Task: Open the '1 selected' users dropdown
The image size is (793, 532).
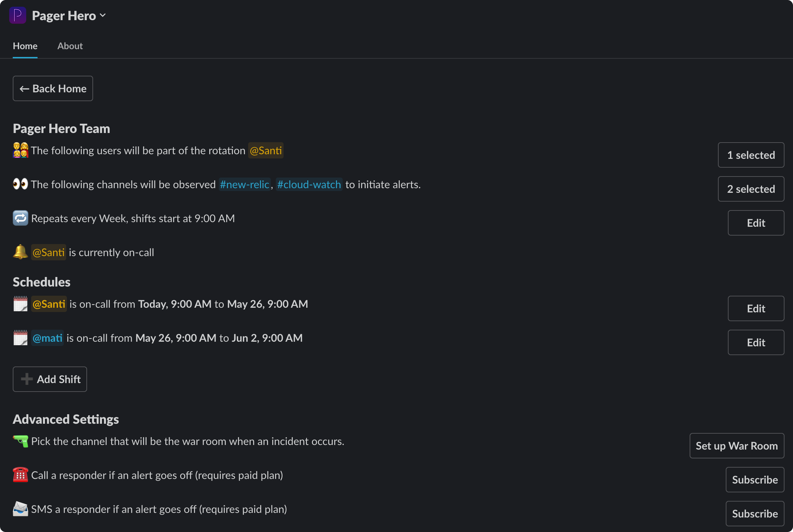Action: (x=751, y=155)
